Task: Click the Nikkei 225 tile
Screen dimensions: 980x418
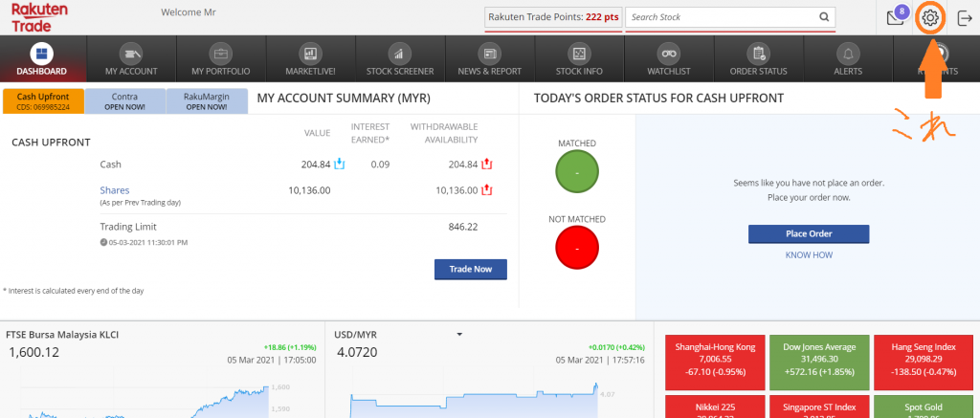Action: [715, 407]
